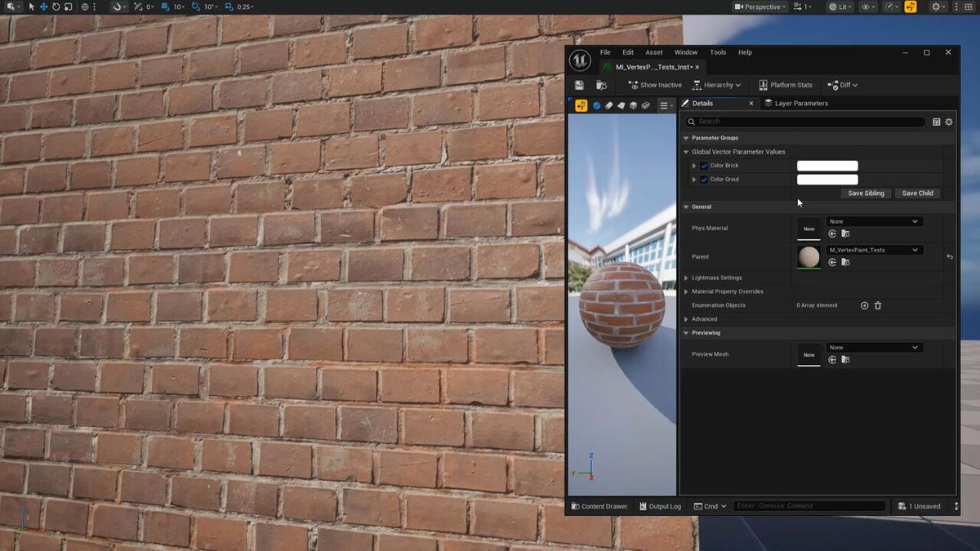Toggle grid location snapping icon
This screenshot has height=551, width=980.
coord(166,7)
